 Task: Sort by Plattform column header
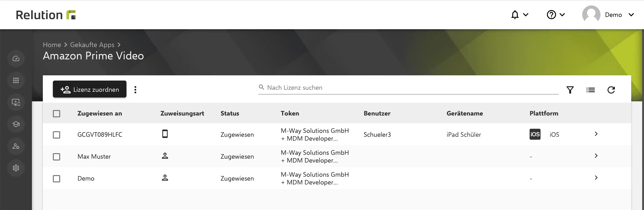click(544, 113)
